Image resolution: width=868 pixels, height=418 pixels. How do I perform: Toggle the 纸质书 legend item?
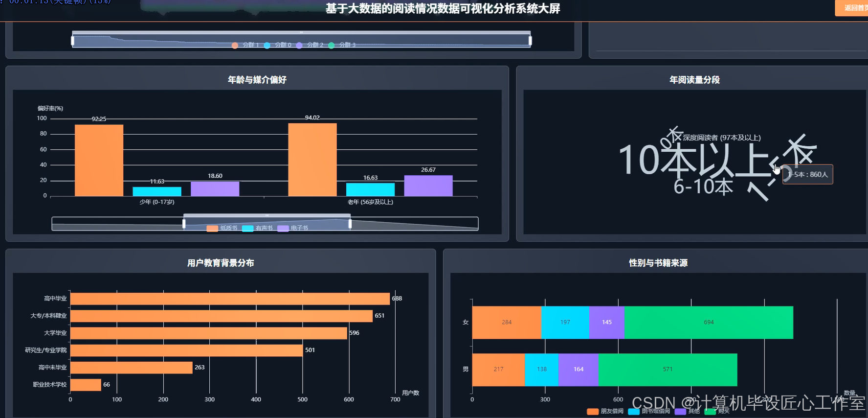click(x=222, y=228)
